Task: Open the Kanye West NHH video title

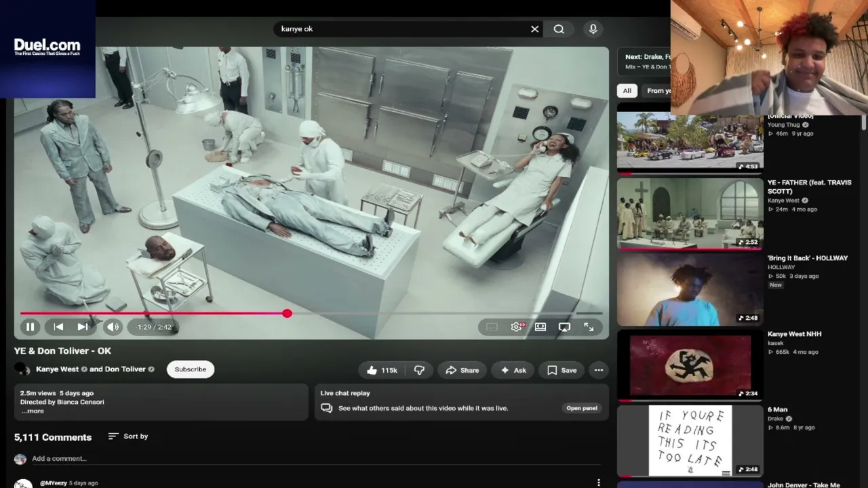Action: [795, 334]
